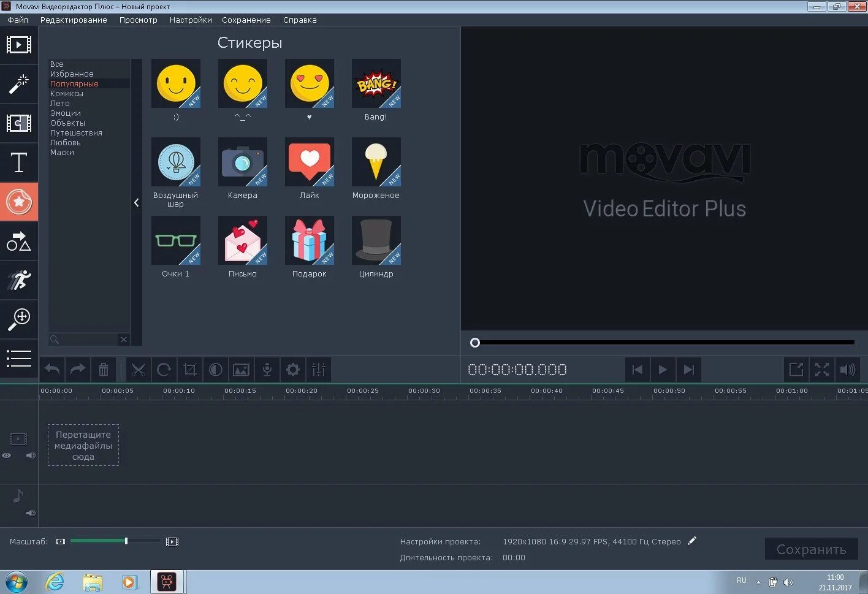Click the zoom in timeline icon

(172, 542)
